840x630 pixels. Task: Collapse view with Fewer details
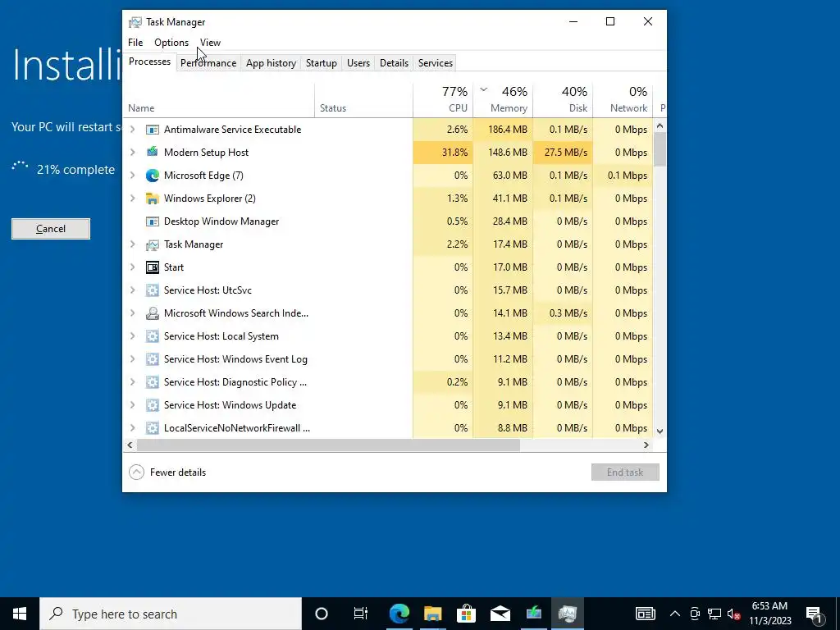[x=167, y=472]
